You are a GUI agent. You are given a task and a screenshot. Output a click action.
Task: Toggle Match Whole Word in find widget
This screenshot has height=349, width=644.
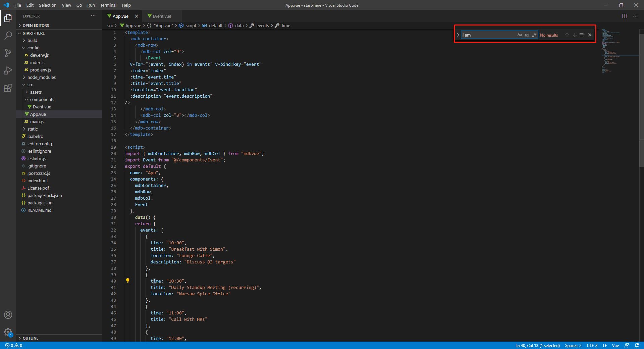tap(527, 35)
